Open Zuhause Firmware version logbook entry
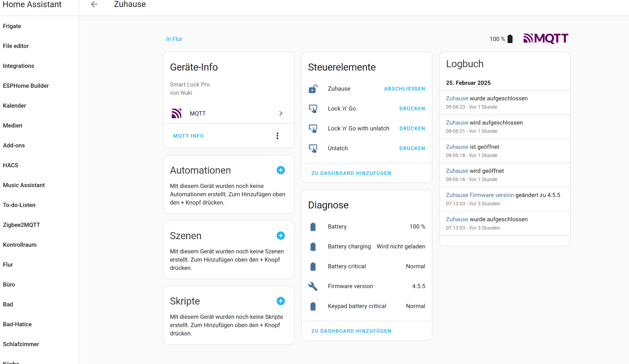This screenshot has width=629, height=364. 480,195
